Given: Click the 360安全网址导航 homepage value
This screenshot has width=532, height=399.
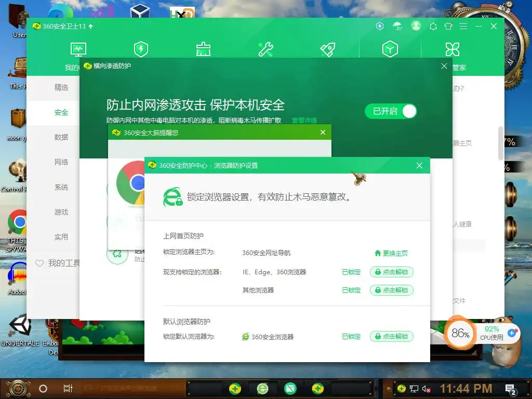Looking at the screenshot, I should (x=267, y=253).
